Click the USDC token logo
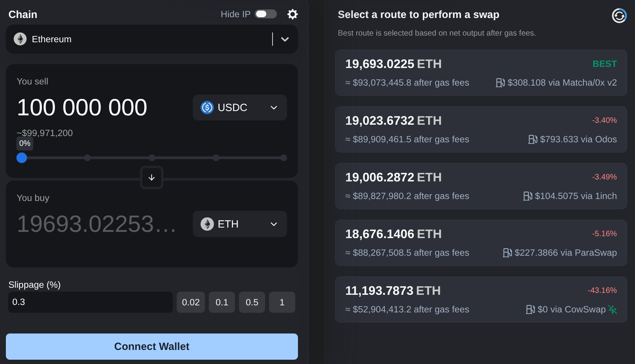This screenshot has height=364, width=635. click(207, 108)
